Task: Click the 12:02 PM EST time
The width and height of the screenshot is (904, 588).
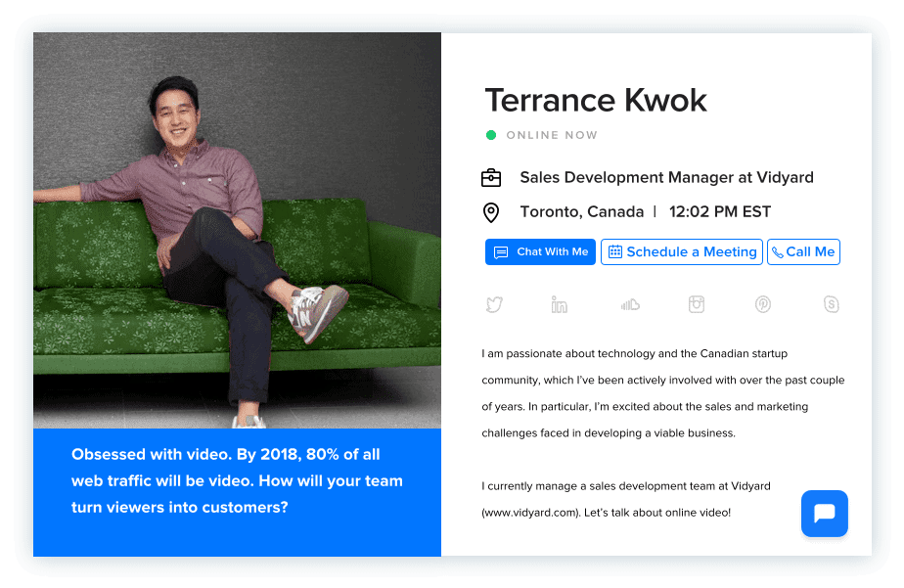Action: click(x=719, y=212)
